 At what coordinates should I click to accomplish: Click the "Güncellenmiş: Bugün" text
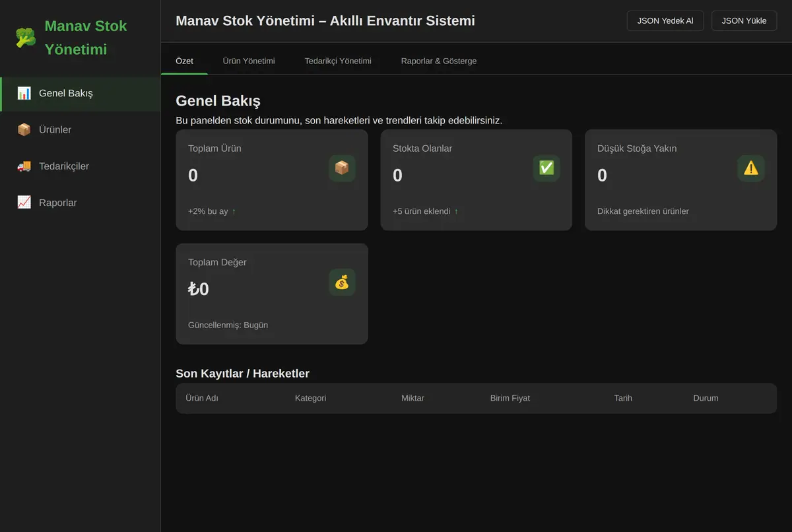pyautogui.click(x=228, y=325)
